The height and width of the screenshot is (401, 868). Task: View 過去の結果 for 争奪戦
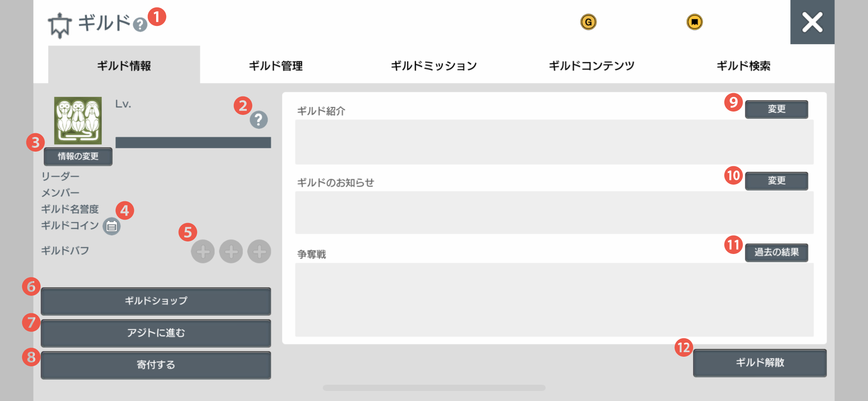click(777, 252)
